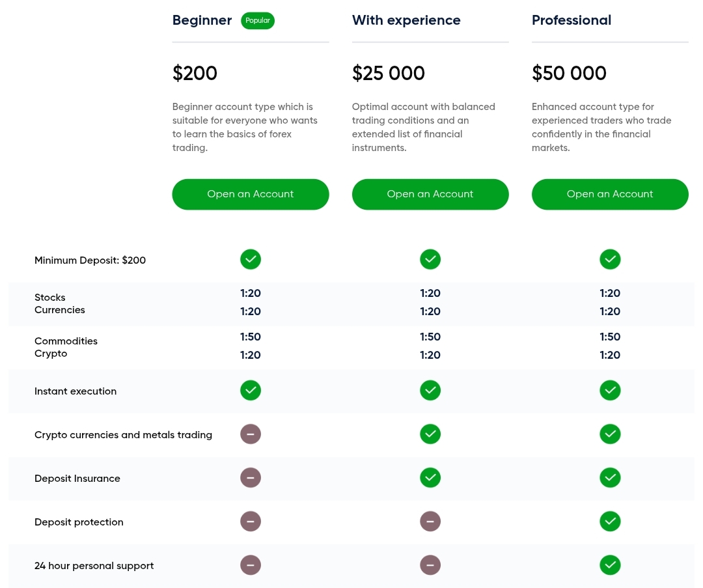Click 24 hour support minus icon under Beginner
703x588 pixels.
point(251,565)
